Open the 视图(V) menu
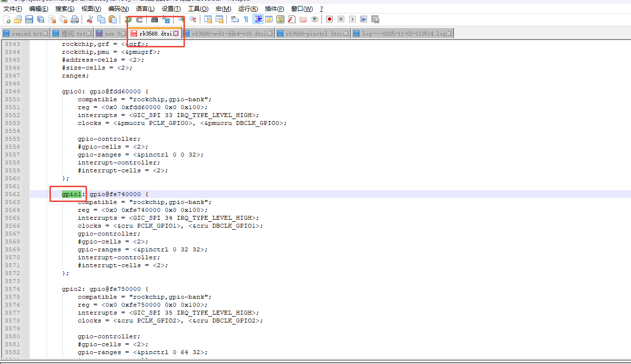631x364 pixels. 91,9
